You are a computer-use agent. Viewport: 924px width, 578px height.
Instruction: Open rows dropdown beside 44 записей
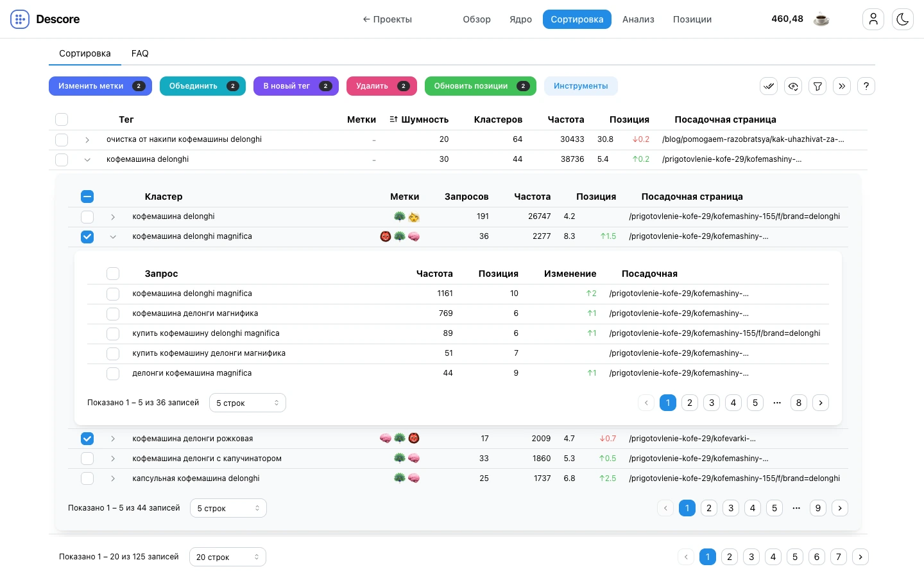[x=228, y=508]
